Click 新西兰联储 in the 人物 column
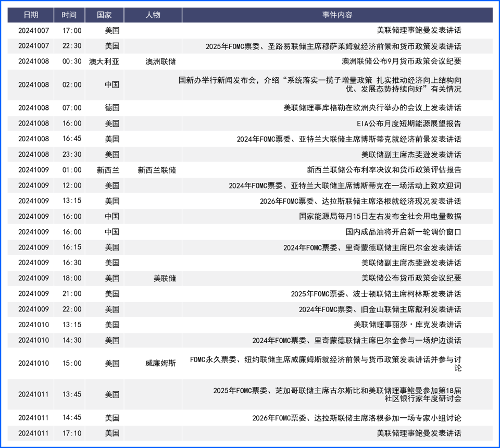This screenshot has width=500, height=448. pos(157,170)
